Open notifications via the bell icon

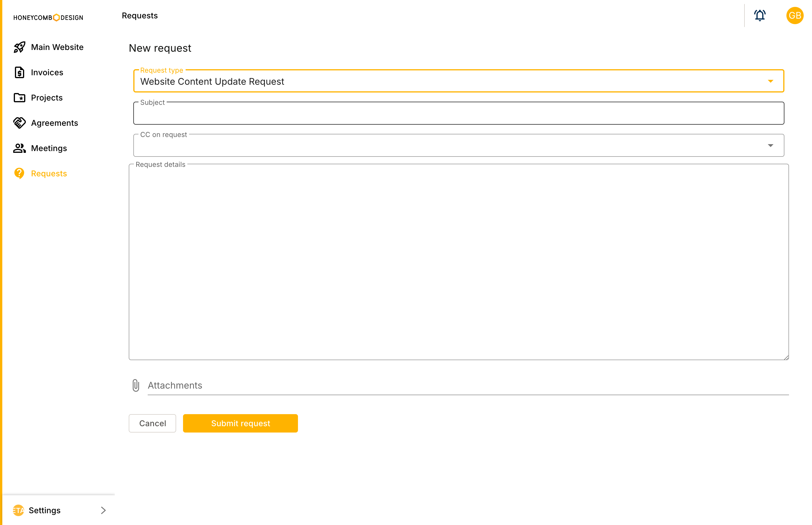(x=759, y=15)
